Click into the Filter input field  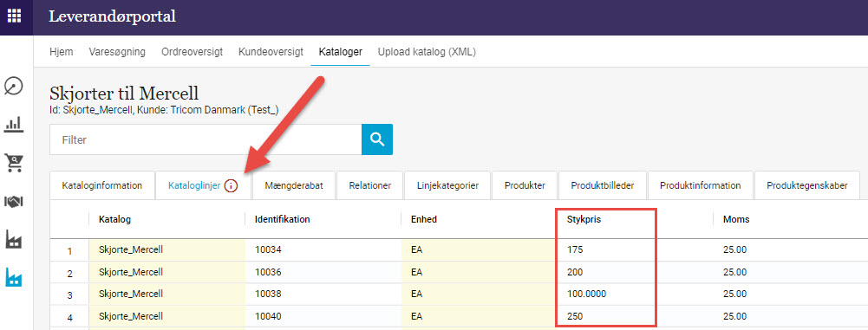click(206, 139)
